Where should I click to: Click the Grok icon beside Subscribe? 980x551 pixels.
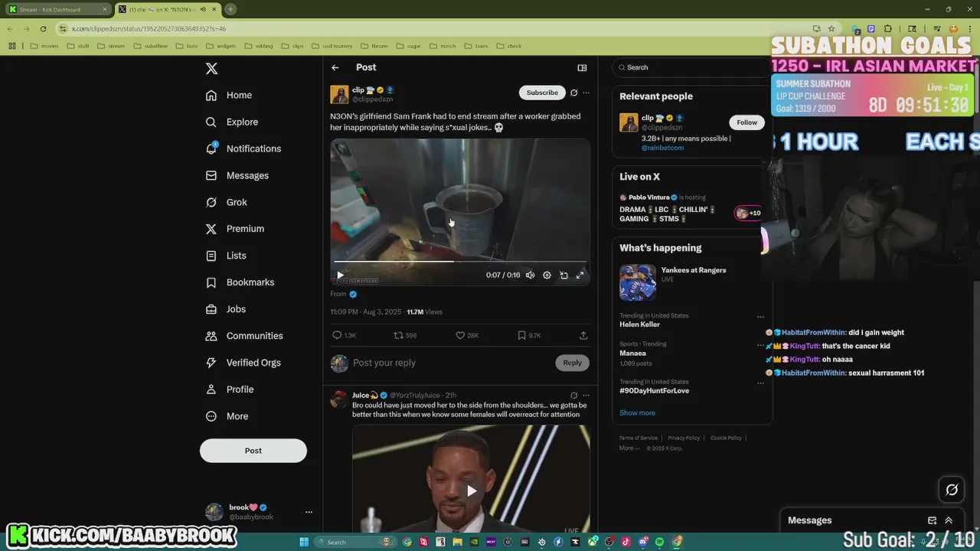[573, 93]
